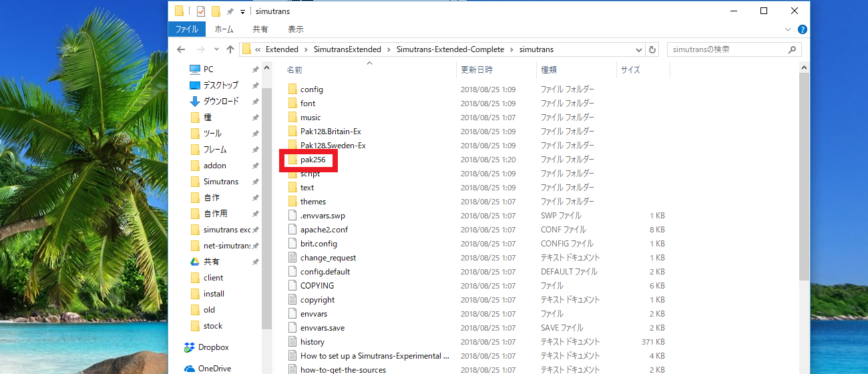The width and height of the screenshot is (868, 374).
Task: Select Dropbox in the navigation pane
Action: [213, 347]
